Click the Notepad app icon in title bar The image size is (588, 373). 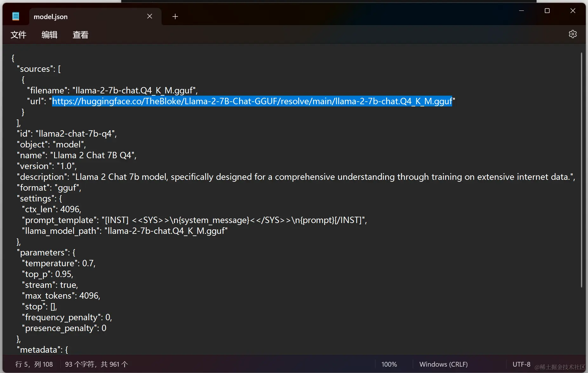(16, 16)
